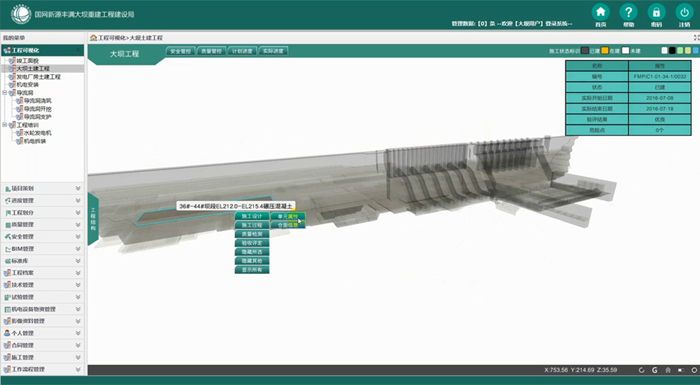Click the G icon in bottom status bar
The width and height of the screenshot is (700, 385).
[x=654, y=370]
